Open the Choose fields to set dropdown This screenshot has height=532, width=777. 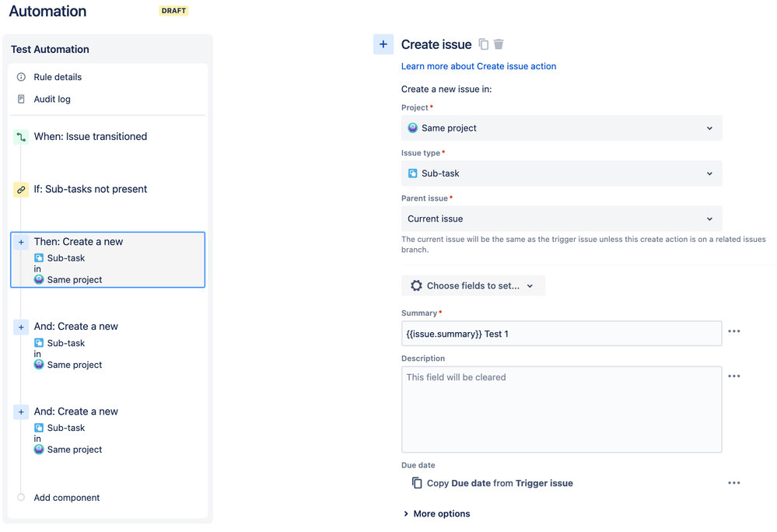click(473, 285)
